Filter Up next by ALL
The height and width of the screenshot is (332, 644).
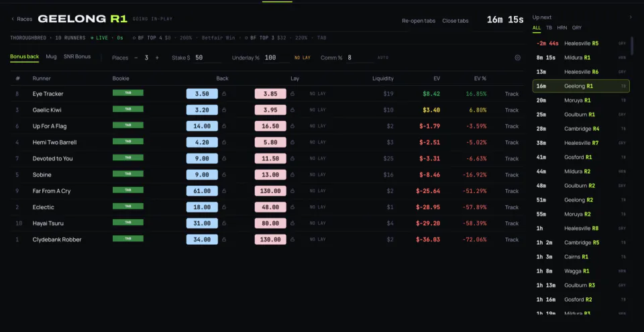[x=537, y=28]
